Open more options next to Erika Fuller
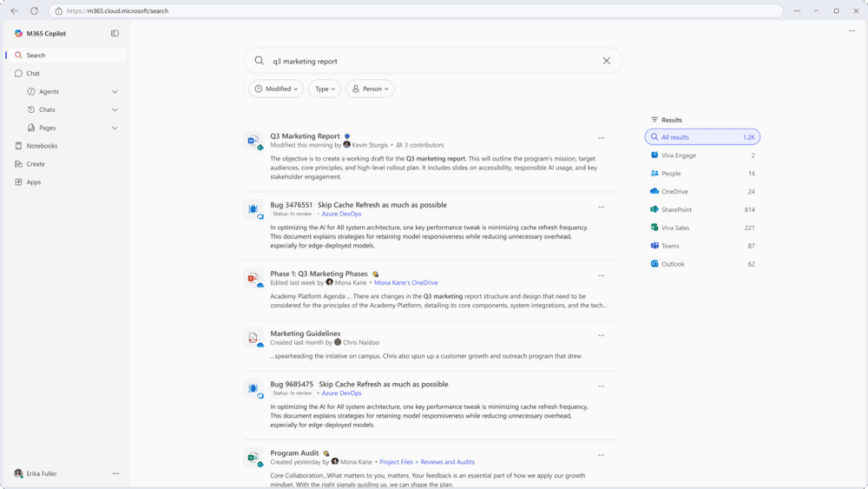Screen dimensions: 868x489 115,473
